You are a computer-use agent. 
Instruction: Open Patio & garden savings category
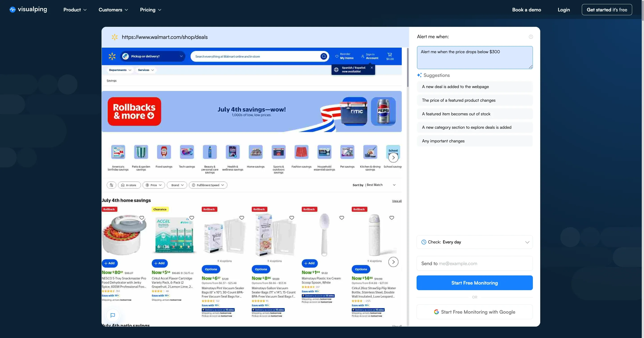pyautogui.click(x=141, y=158)
